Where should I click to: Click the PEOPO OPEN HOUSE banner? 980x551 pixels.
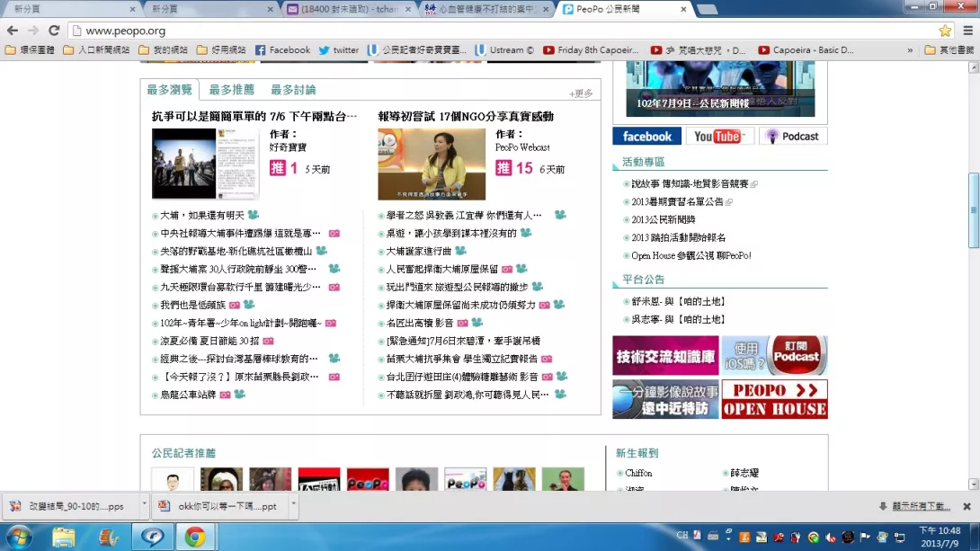[x=774, y=399]
